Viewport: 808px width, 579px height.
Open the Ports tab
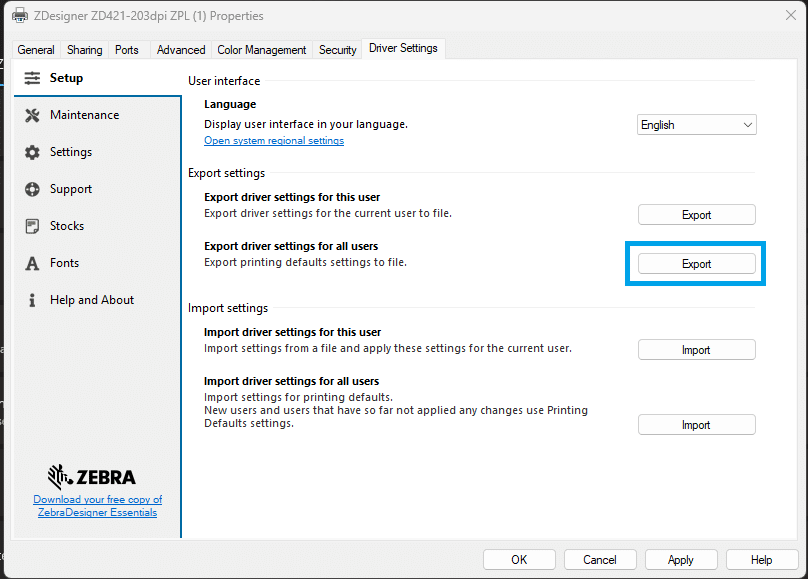click(x=127, y=50)
